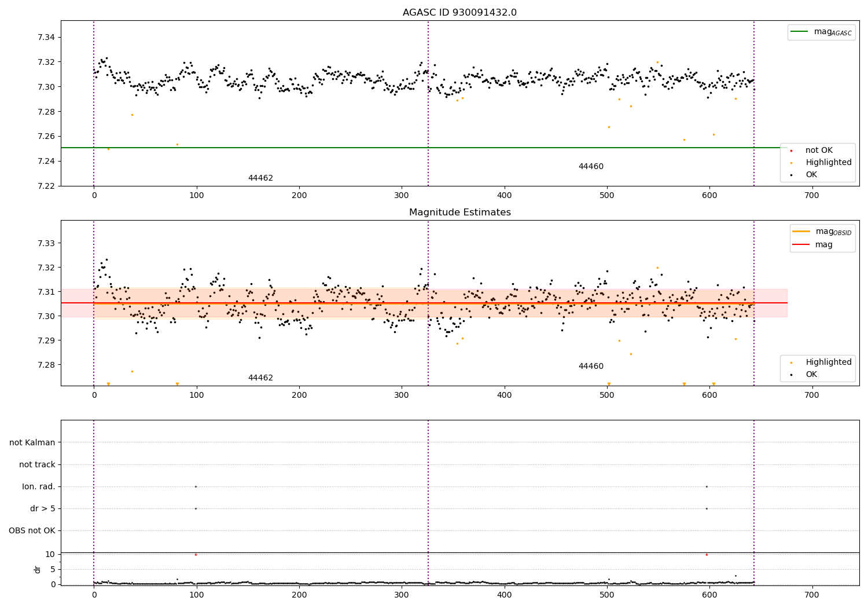Click the 7.28 tick label in middle plot

coord(46,365)
